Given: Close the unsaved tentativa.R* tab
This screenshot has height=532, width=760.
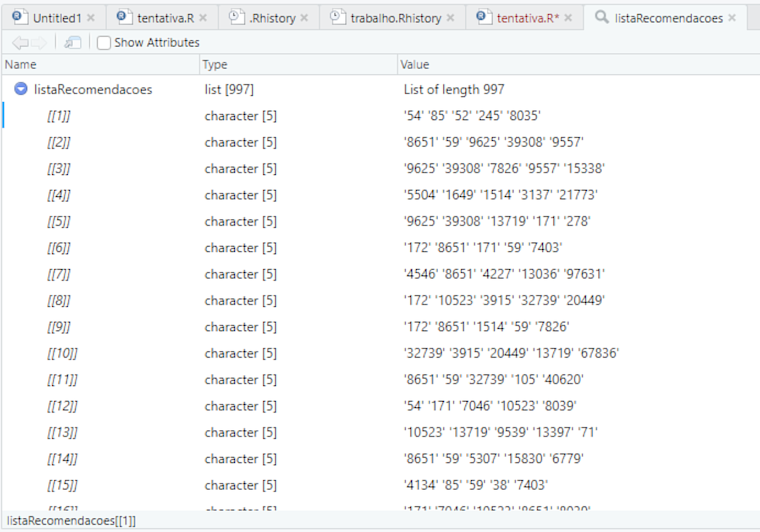Looking at the screenshot, I should pyautogui.click(x=568, y=18).
